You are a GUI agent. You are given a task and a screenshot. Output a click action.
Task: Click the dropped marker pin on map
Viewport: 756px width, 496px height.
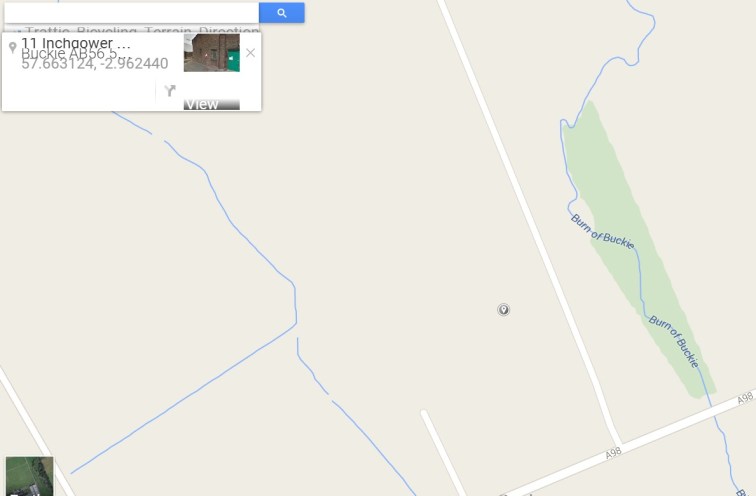pyautogui.click(x=503, y=309)
